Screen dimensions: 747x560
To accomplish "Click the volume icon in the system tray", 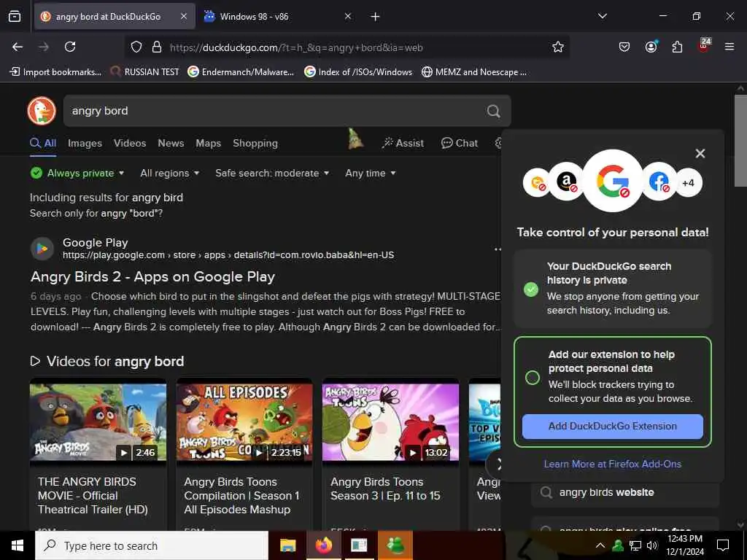I will [x=651, y=545].
